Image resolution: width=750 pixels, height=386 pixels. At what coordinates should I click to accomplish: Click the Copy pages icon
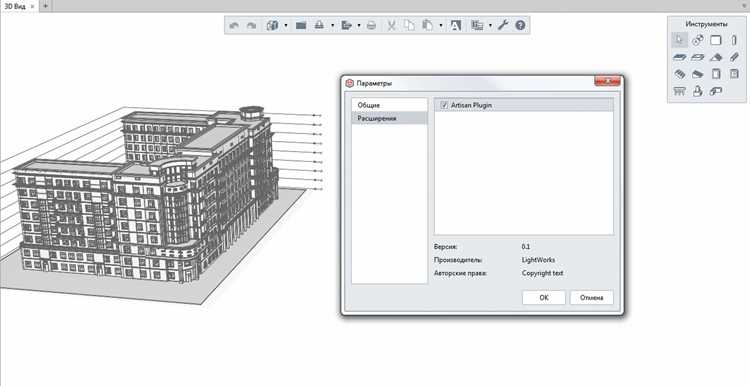coord(409,25)
